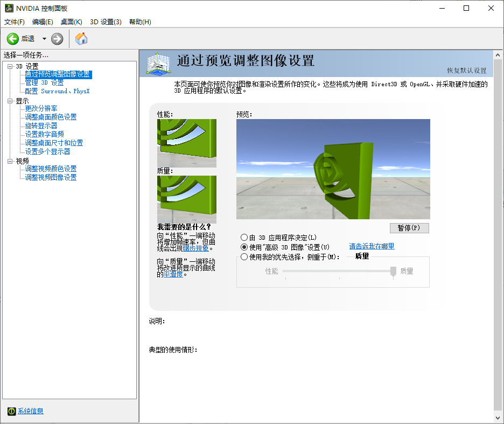Viewport: 504px width, 424px height.
Task: Click the 3D image settings header icon
Action: (158, 63)
